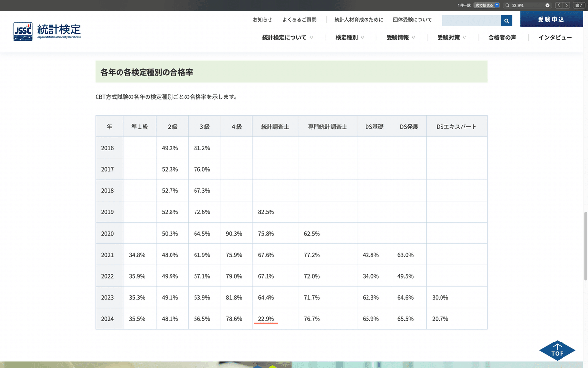Click the JSSC 統計検定 logo

coord(48,31)
